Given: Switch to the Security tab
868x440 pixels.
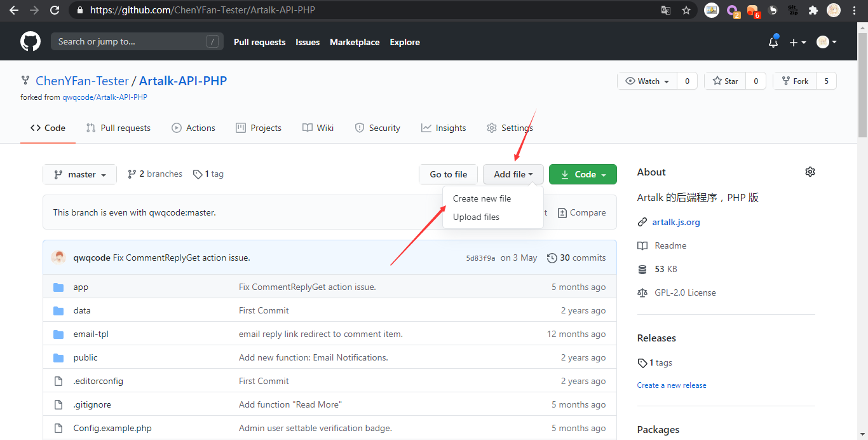Looking at the screenshot, I should click(x=377, y=128).
